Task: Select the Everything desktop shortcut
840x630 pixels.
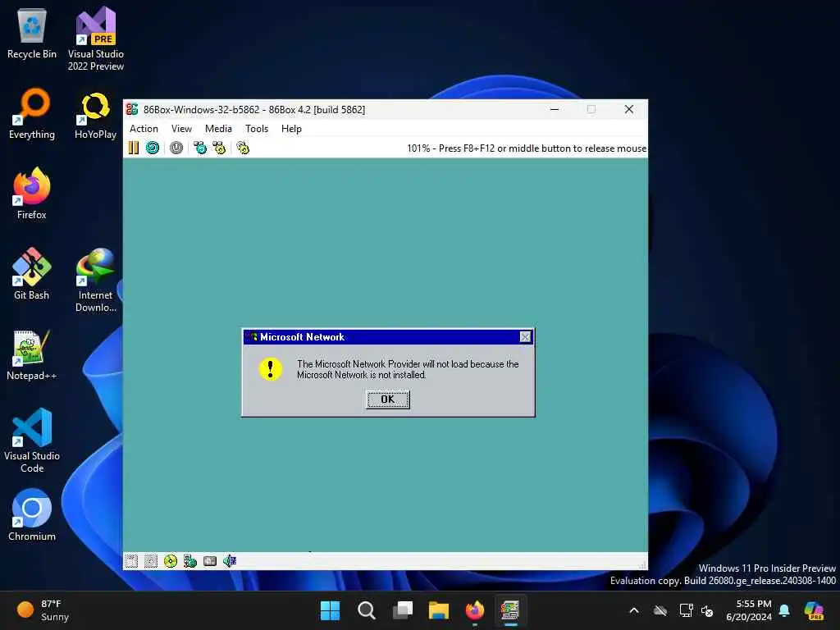Action: [x=32, y=113]
